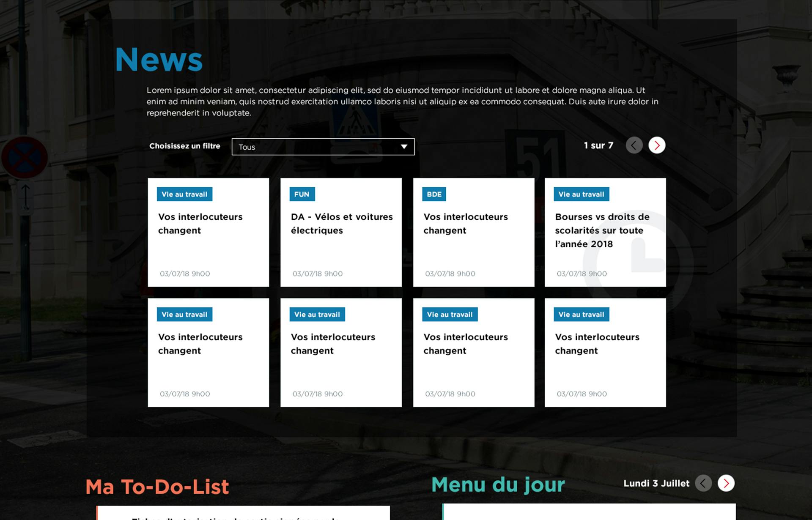Click the FUN category tag
This screenshot has height=520, width=812.
click(x=302, y=194)
